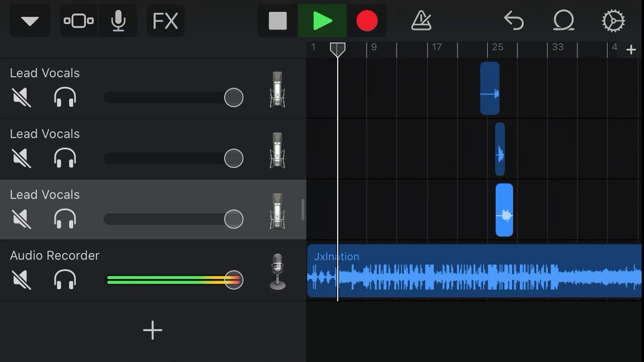Open the microphone input view
This screenshot has height=362, width=644.
tap(118, 21)
